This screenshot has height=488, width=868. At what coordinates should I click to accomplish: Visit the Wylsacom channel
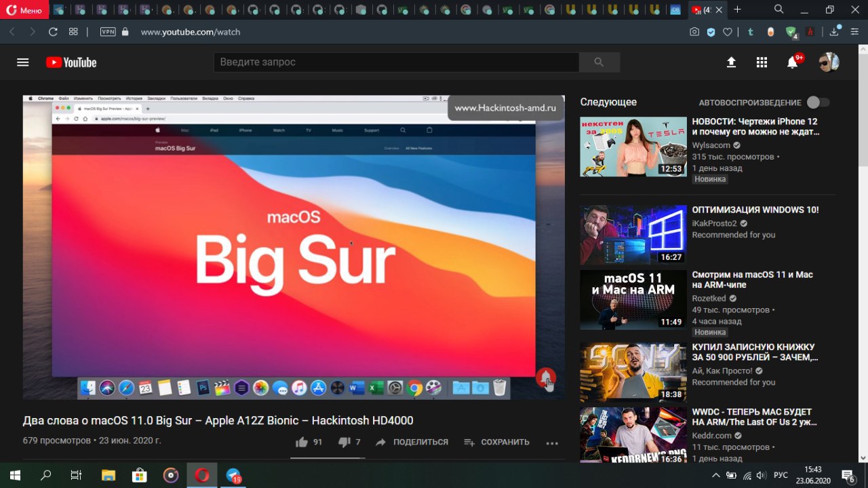[x=711, y=145]
